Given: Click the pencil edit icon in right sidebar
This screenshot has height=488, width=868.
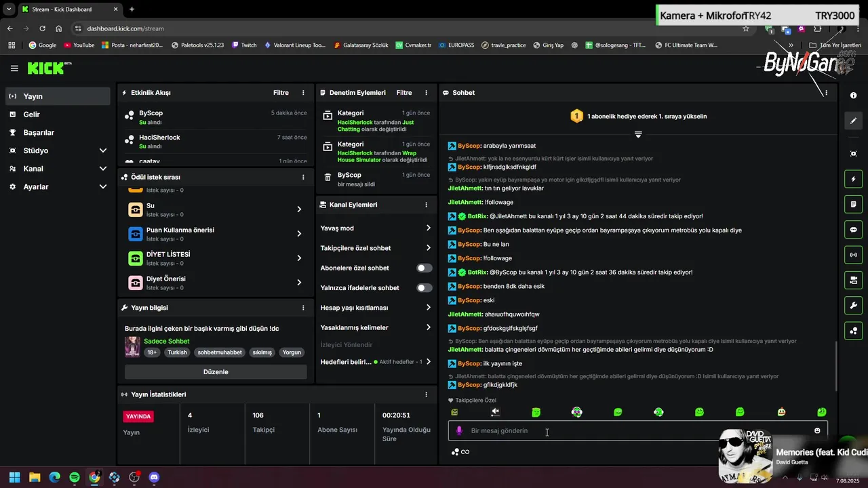Looking at the screenshot, I should [853, 121].
